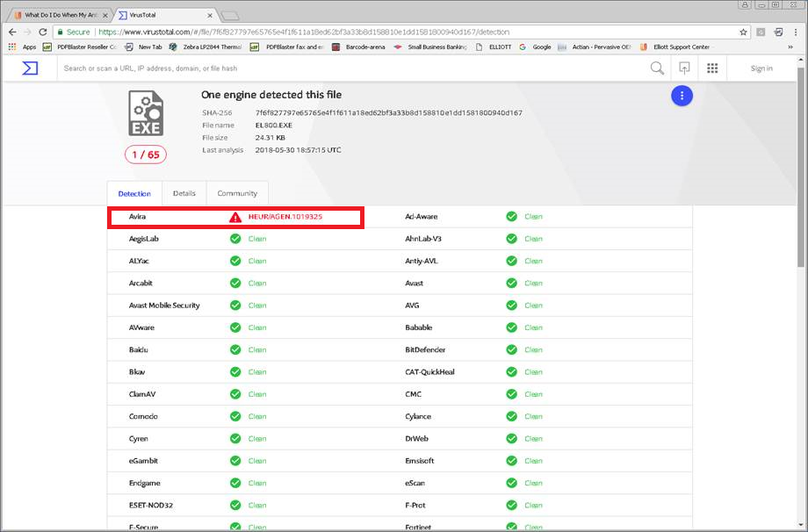This screenshot has height=532, width=808.
Task: Click the EL800.EXE file name
Action: coord(274,126)
